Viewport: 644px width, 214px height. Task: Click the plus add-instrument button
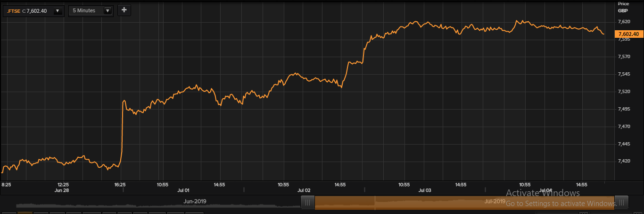pyautogui.click(x=124, y=10)
